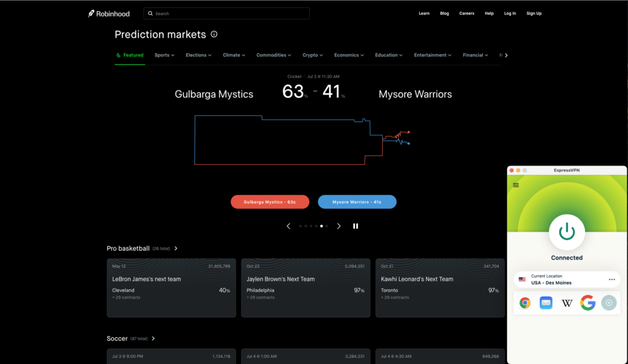Click the Mysore Warriors team name
628x364 pixels.
pos(415,94)
